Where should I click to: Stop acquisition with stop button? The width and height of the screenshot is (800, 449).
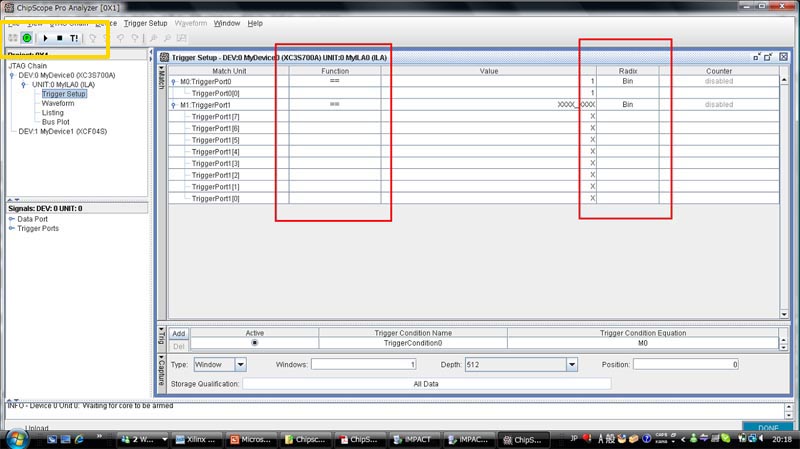point(60,38)
